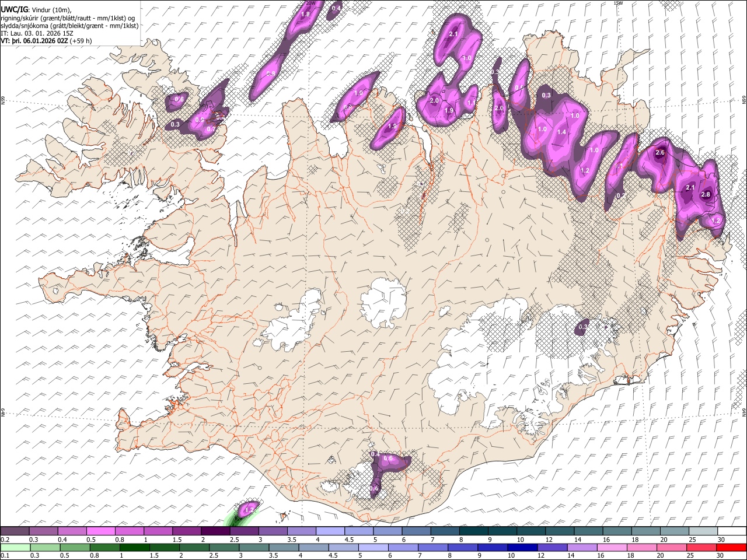
Task: Click the 'slydda/snjókoma' legend description line
Action: (69, 26)
